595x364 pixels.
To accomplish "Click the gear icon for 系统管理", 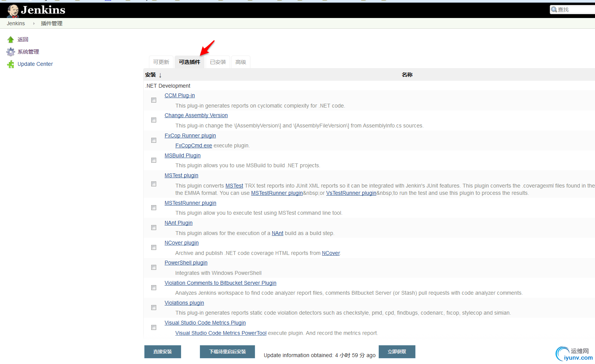I will click(11, 52).
